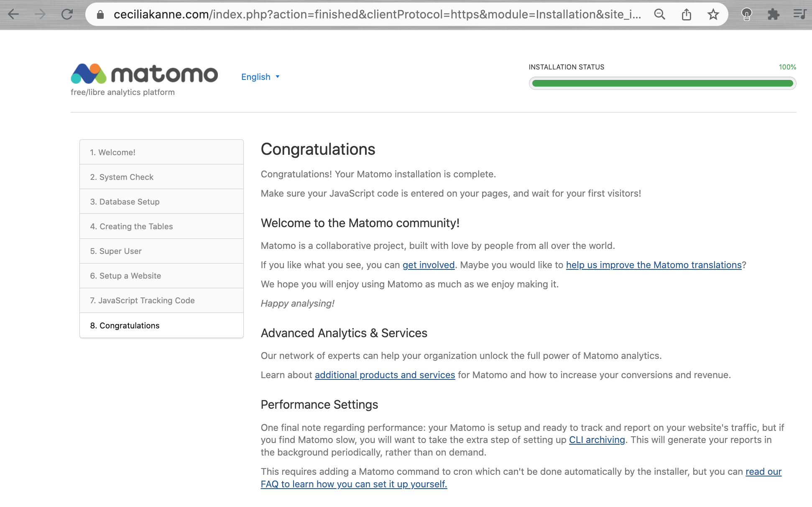This screenshot has height=507, width=812.
Task: Focus the browser address bar URL
Action: click(x=377, y=15)
